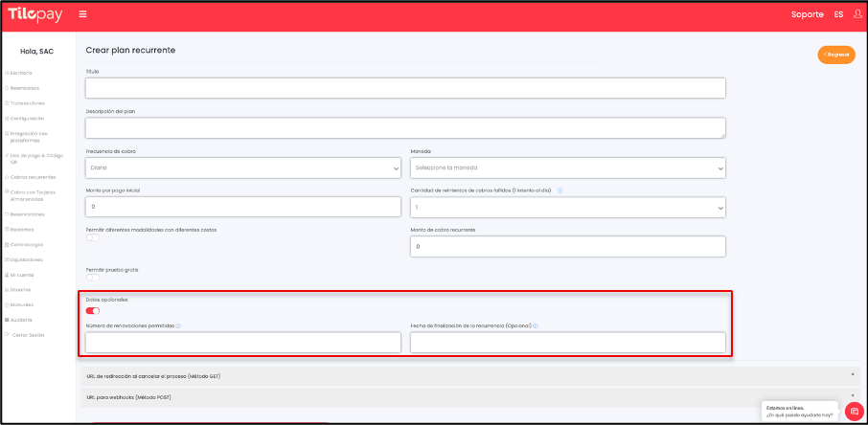Go to Transacciones in the sidebar

pyautogui.click(x=28, y=102)
